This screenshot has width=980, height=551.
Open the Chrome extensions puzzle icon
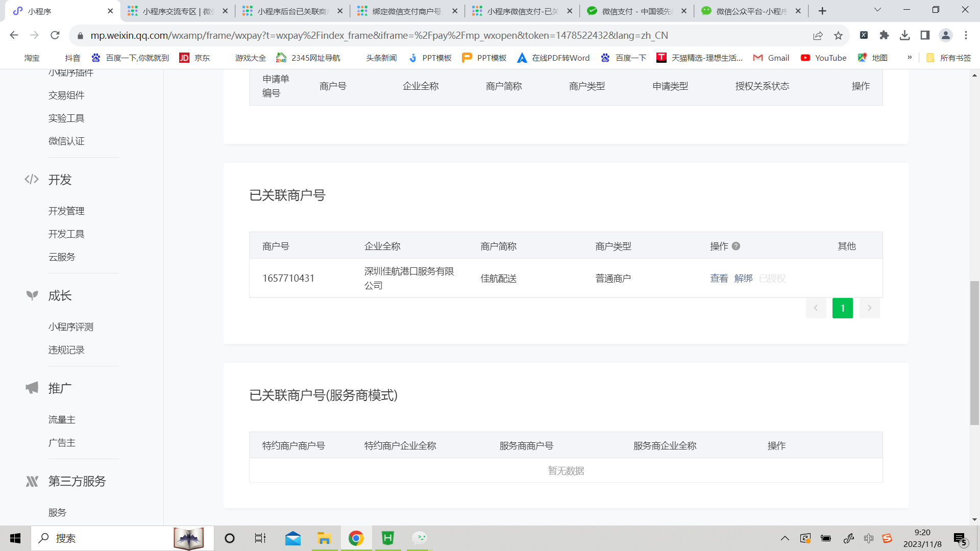pyautogui.click(x=884, y=35)
